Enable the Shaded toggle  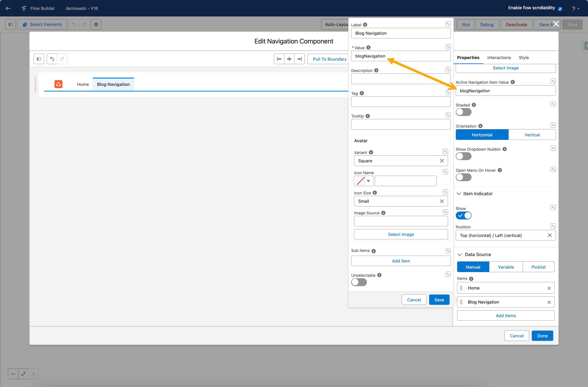(463, 112)
